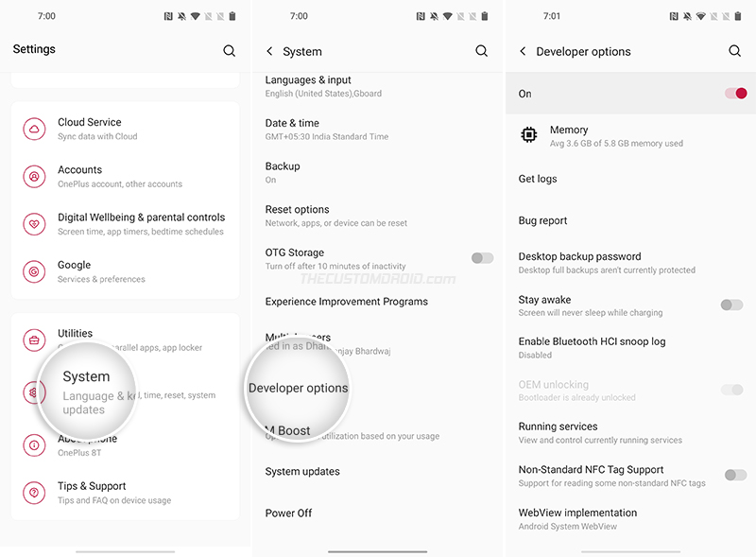
Task: Open System updates entry
Action: click(x=377, y=472)
